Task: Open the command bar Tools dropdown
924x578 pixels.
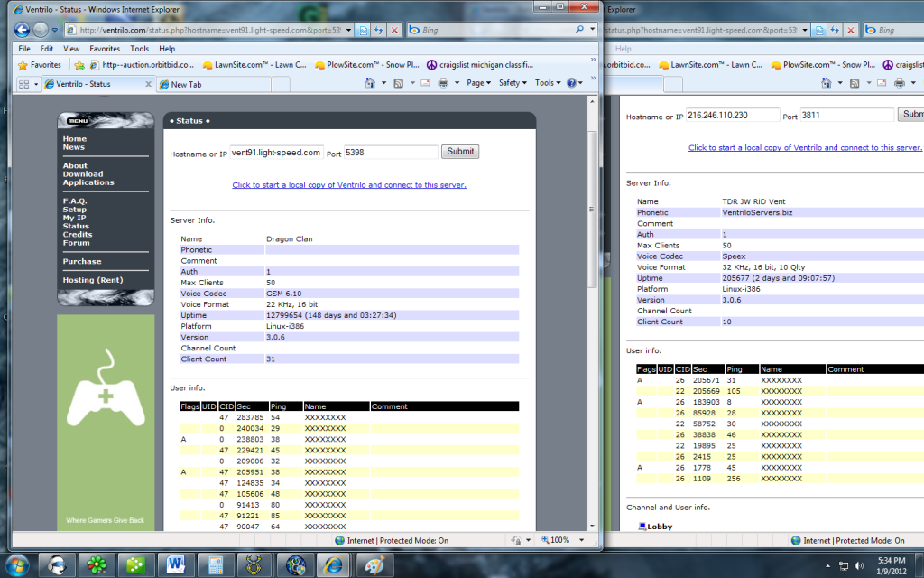Action: pyautogui.click(x=548, y=83)
